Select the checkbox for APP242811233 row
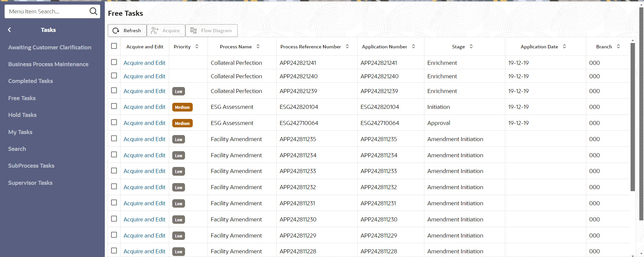Image resolution: width=644 pixels, height=257 pixels. [x=114, y=171]
